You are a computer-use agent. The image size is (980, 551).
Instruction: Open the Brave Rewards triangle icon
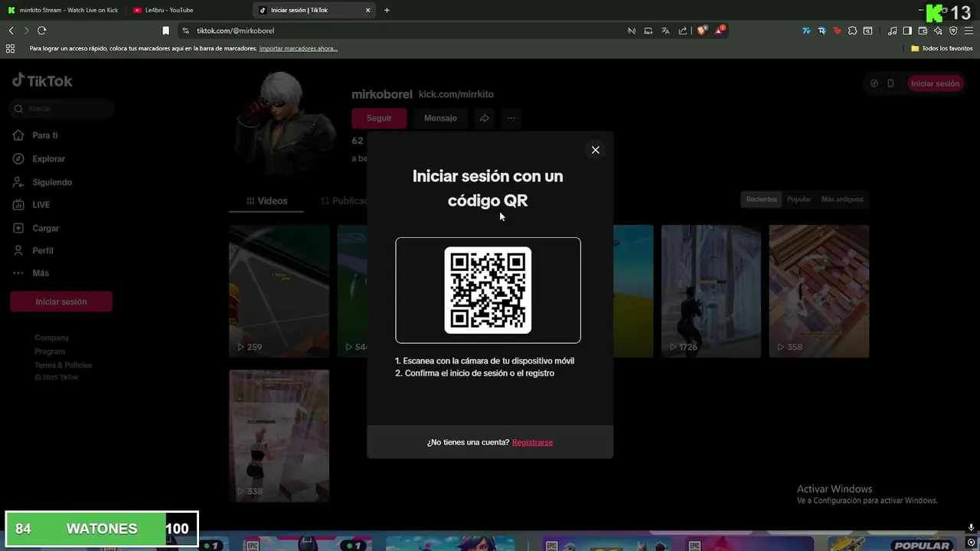(720, 31)
